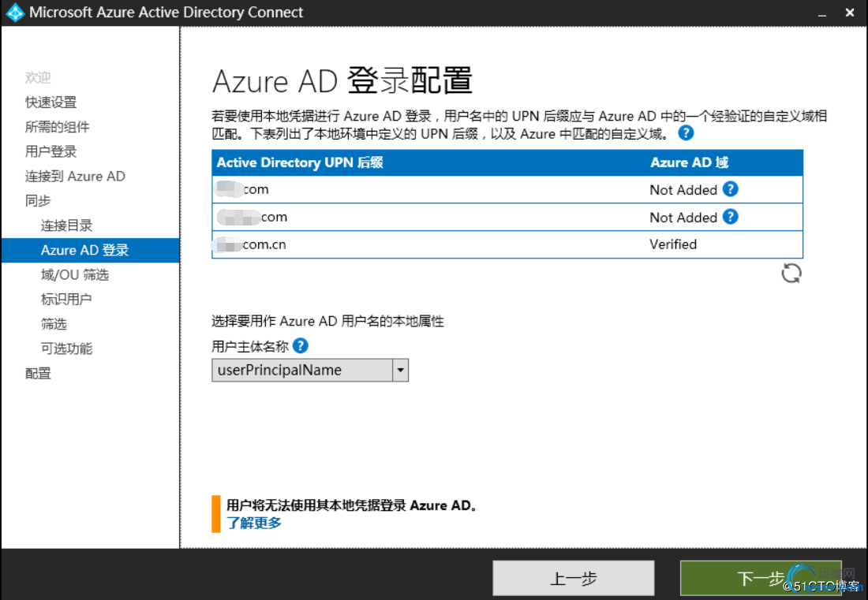This screenshot has width=868, height=600.
Task: Open the 了解更多 link
Action: [254, 523]
